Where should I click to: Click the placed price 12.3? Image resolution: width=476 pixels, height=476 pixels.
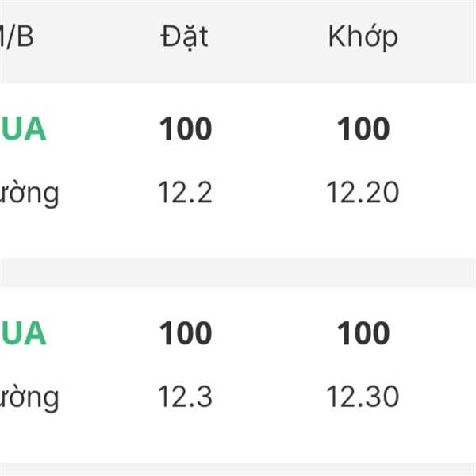coord(185,397)
